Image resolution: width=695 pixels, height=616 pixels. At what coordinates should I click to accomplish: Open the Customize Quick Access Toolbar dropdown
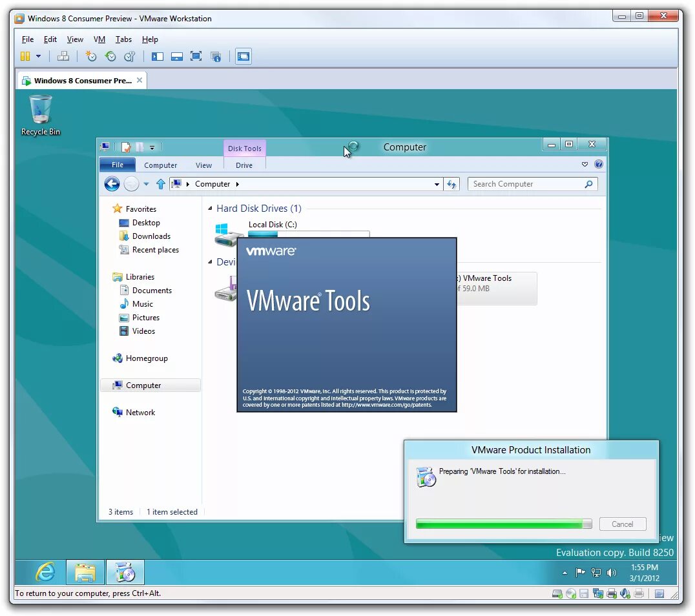click(152, 147)
